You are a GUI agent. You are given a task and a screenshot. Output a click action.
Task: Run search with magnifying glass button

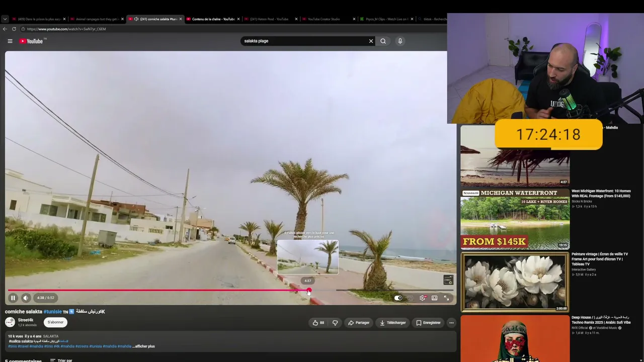point(383,41)
